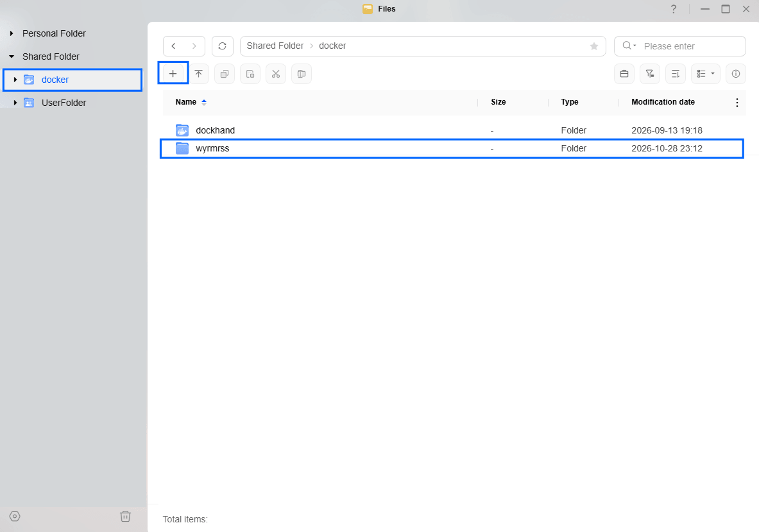Expand the Personal Folder tree node
This screenshot has height=532, width=759.
tap(12, 33)
